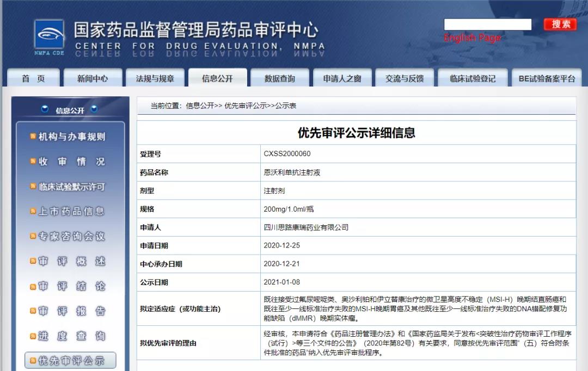
Task: Click the acceptance number CXSS2000060
Action: [x=287, y=153]
